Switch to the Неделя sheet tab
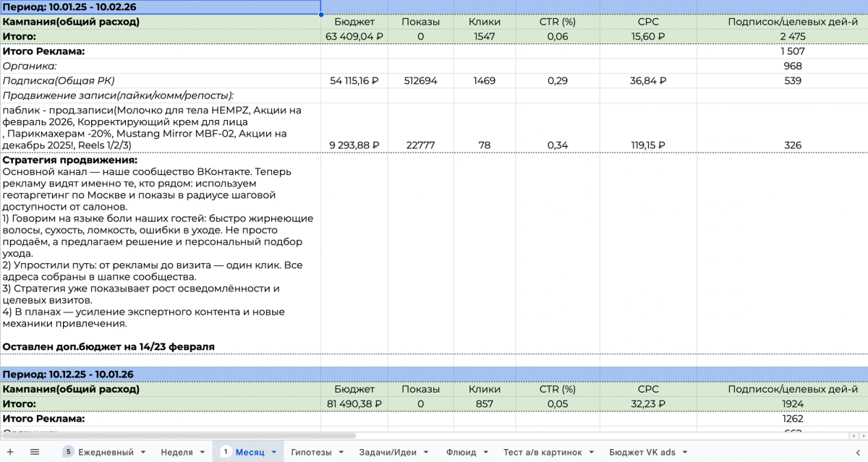This screenshot has height=462, width=868. pos(176,452)
